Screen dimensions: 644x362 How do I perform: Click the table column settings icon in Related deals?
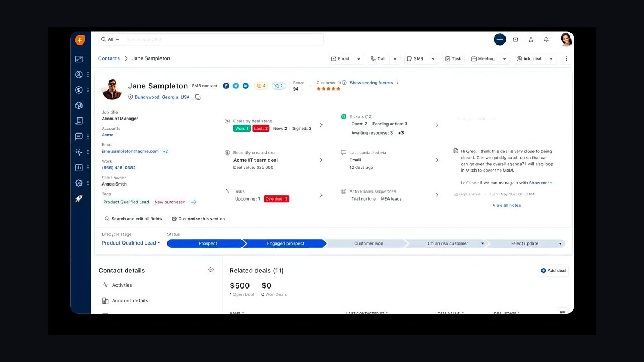pos(562,311)
